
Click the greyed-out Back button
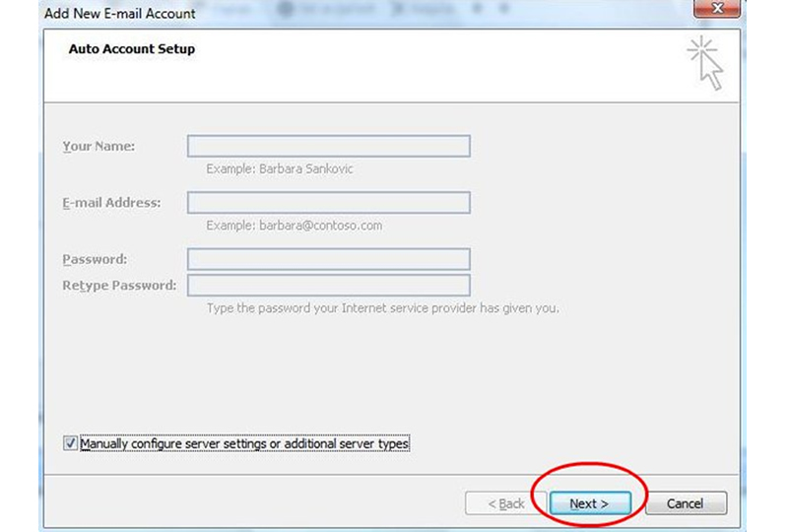(x=506, y=503)
